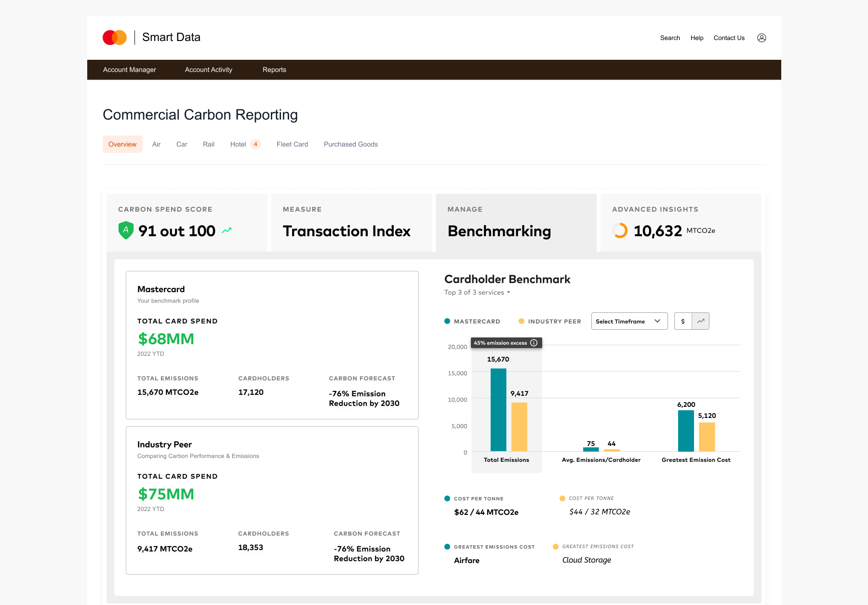Click the Greatest Emission Cost axis label
This screenshot has width=868, height=605.
click(x=696, y=460)
